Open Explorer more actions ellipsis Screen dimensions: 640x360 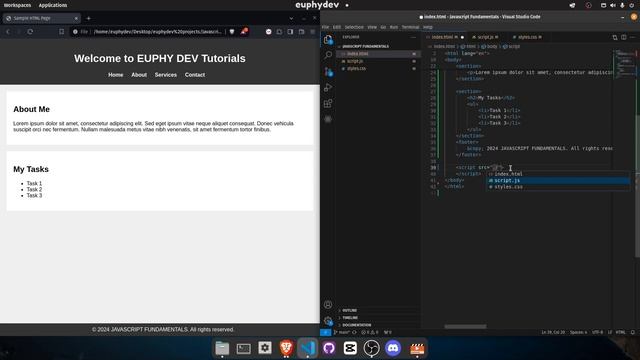[x=413, y=37]
